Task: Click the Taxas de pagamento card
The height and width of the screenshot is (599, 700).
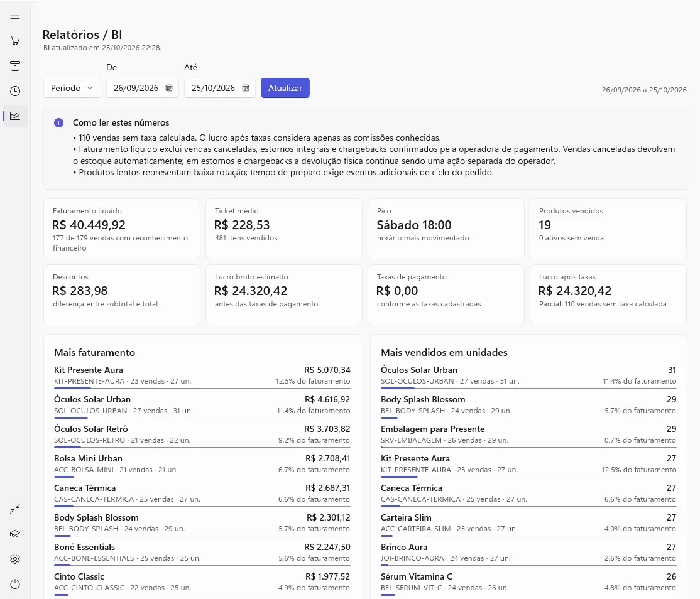Action: pyautogui.click(x=446, y=295)
